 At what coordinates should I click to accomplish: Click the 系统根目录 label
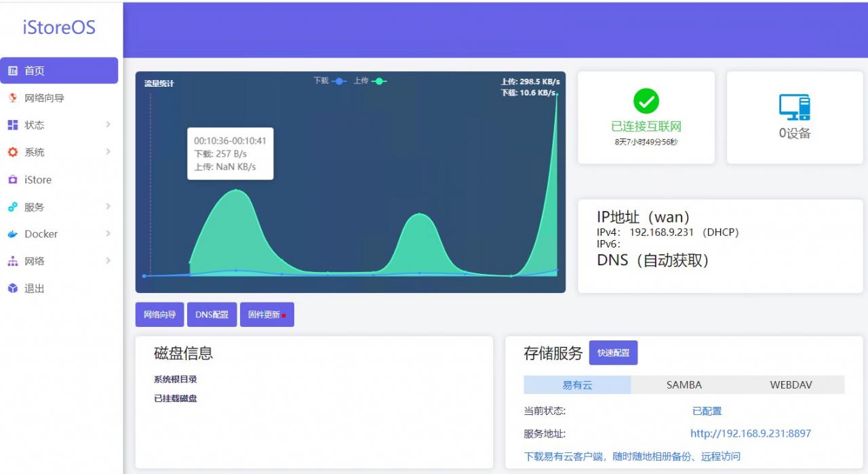[x=176, y=380]
